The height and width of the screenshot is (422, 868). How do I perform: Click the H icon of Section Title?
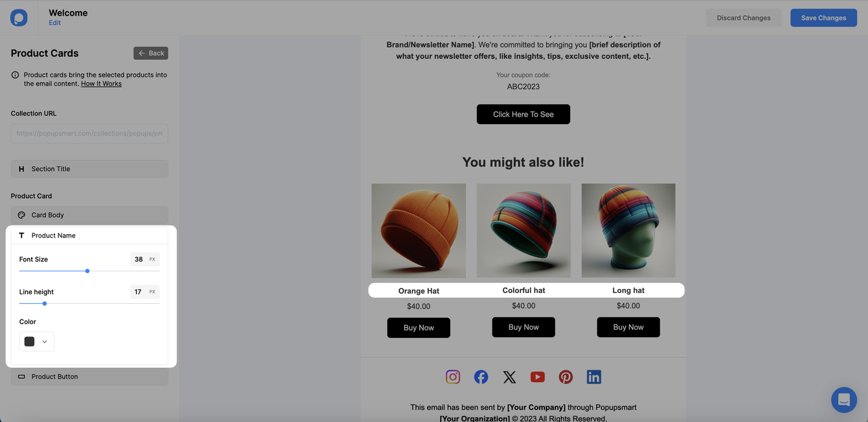click(x=21, y=169)
